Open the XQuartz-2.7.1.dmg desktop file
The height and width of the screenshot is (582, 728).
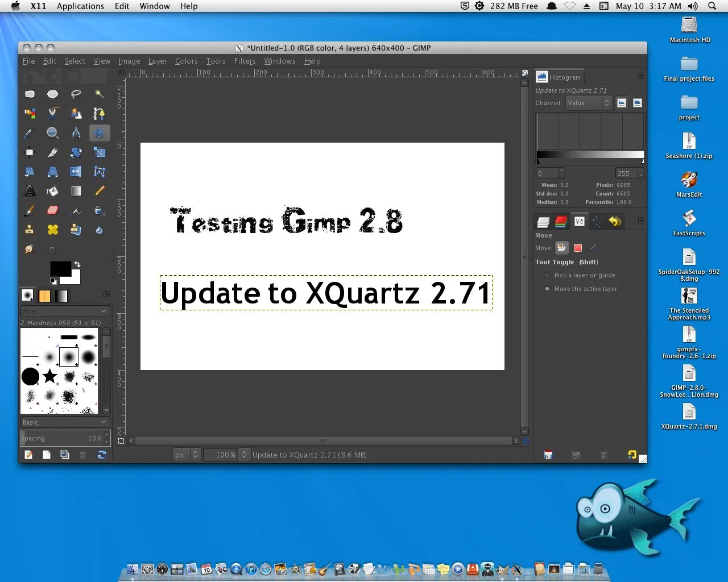coord(689,416)
